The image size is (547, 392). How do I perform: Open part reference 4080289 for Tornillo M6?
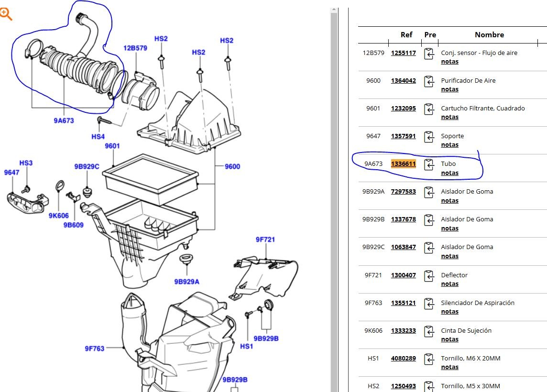(403, 359)
